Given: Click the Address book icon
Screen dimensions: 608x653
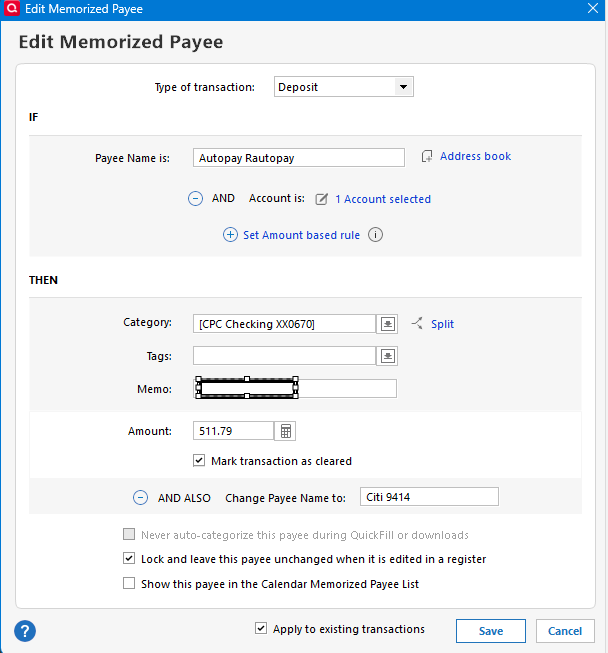Looking at the screenshot, I should [x=427, y=156].
